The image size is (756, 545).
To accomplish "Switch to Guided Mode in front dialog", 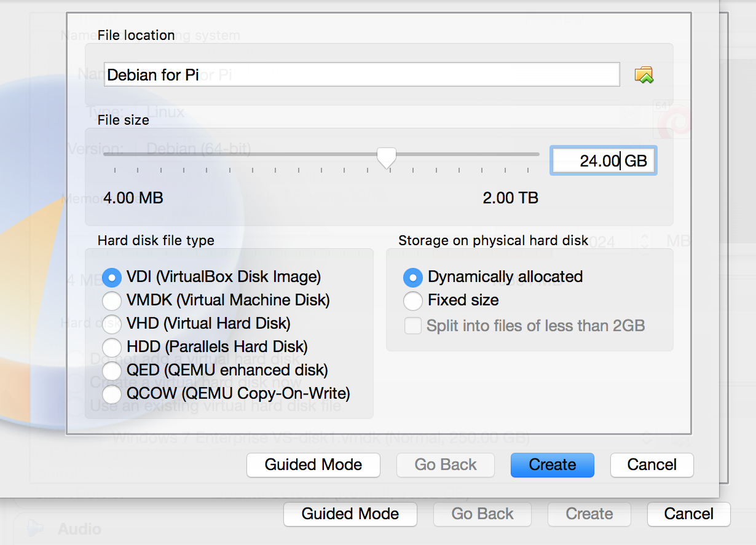I will click(x=313, y=465).
